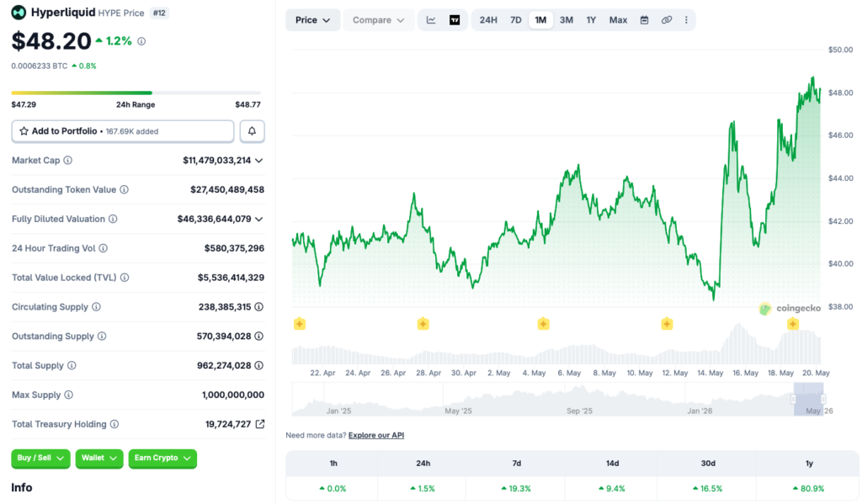Click the bell price alert icon

pyautogui.click(x=252, y=131)
